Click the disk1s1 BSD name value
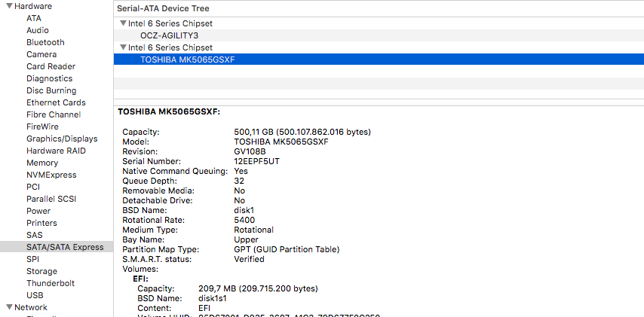This screenshot has height=317, width=644. click(212, 298)
